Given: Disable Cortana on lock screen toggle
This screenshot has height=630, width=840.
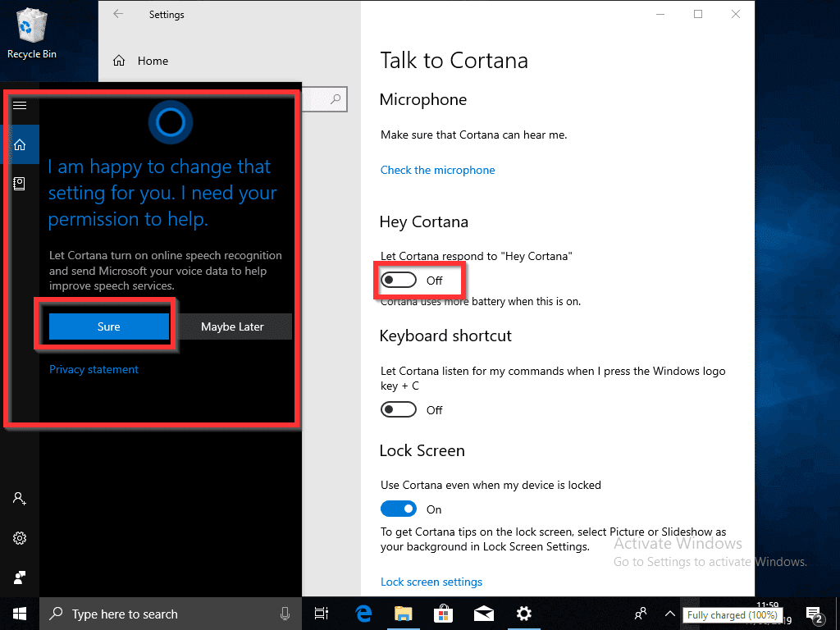Looking at the screenshot, I should pos(399,509).
